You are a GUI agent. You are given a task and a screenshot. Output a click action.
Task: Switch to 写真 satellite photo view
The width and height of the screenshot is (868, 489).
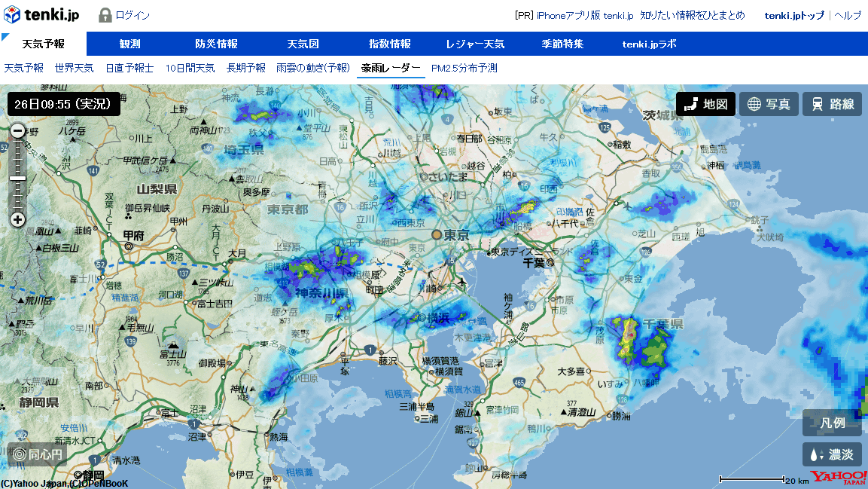coord(769,104)
